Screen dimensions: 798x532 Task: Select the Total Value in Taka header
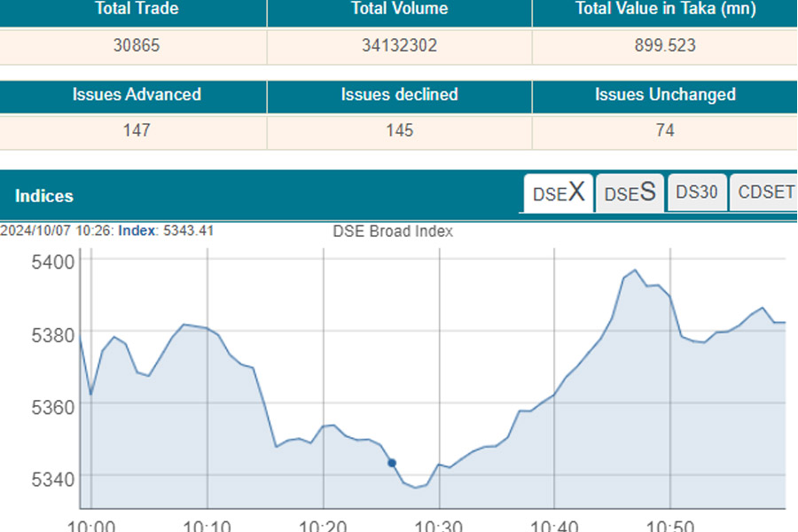point(665,9)
